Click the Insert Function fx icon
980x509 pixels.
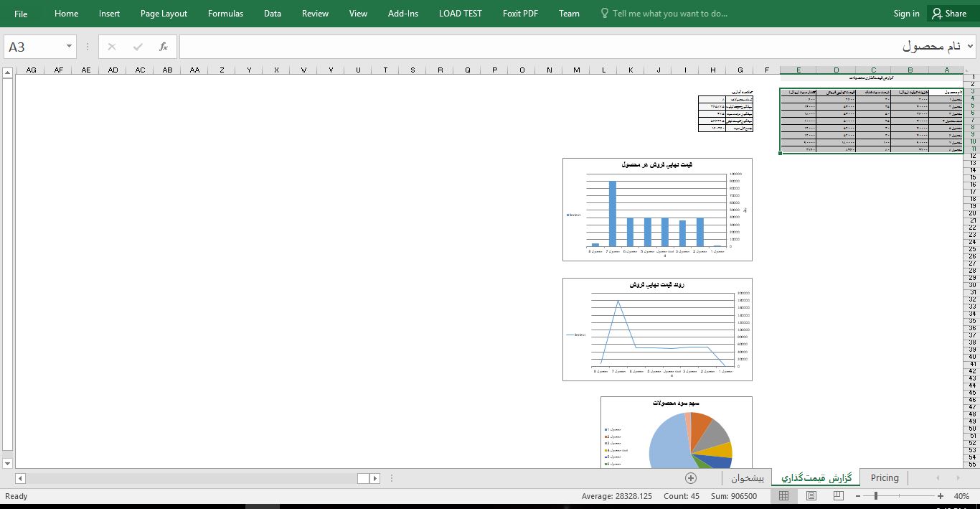coord(164,47)
